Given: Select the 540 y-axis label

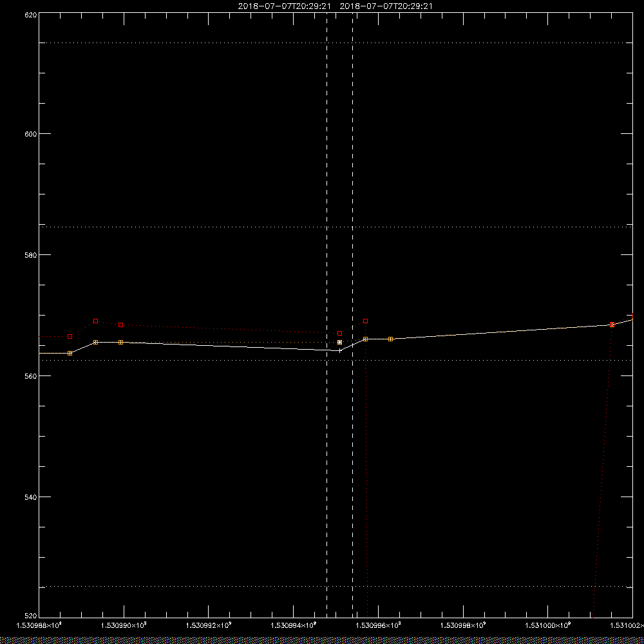Looking at the screenshot, I should point(31,497).
